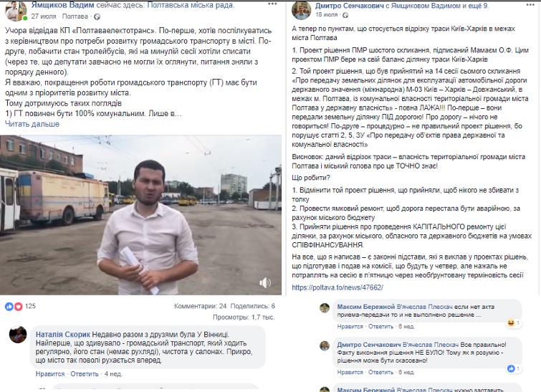Click public globe icon next to 27 июля
This screenshot has height=392, width=541.
(x=97, y=16)
